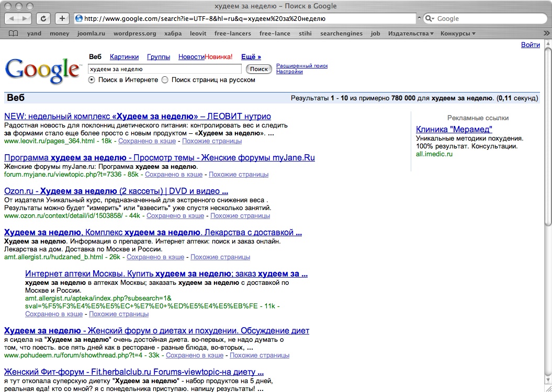Click the Safari forward arrow button
Image resolution: width=552 pixels, height=392 pixels.
click(25, 19)
